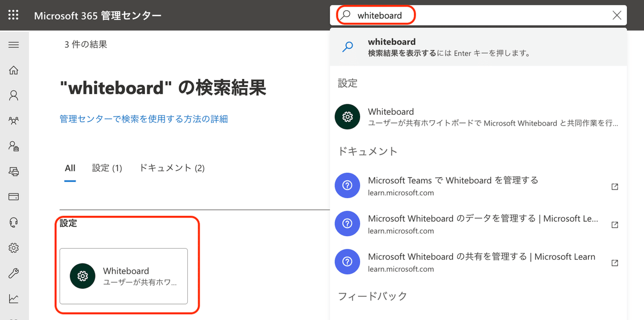Open the Settings gear icon in sidebar
This screenshot has width=644, height=320.
point(14,248)
